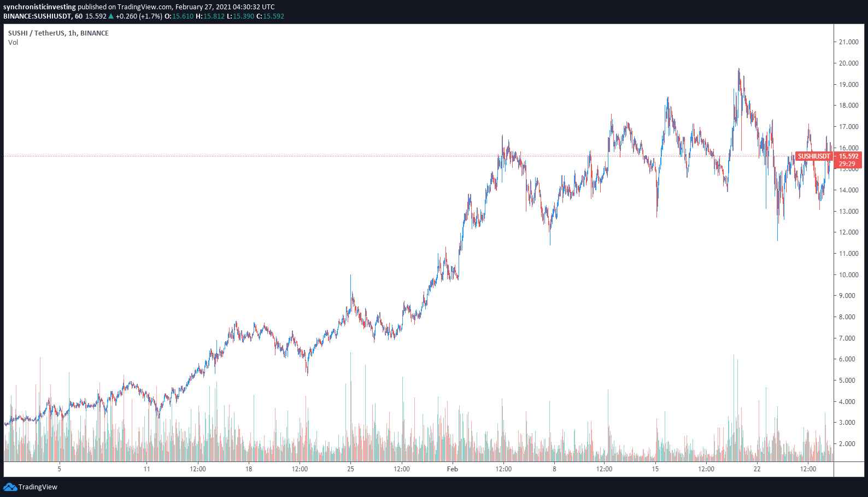Click the 14.000 price axis label
Screen dimensions: 868x497
tap(849, 190)
